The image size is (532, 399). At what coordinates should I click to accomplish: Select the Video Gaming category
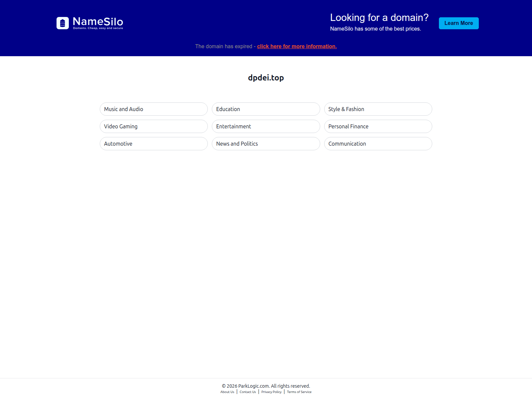(154, 126)
